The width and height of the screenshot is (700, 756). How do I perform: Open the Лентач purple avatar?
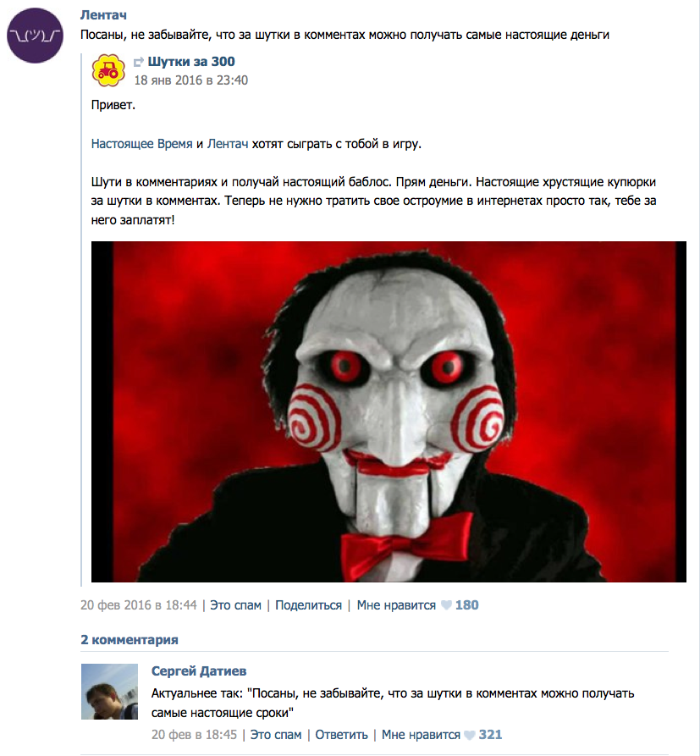(35, 36)
